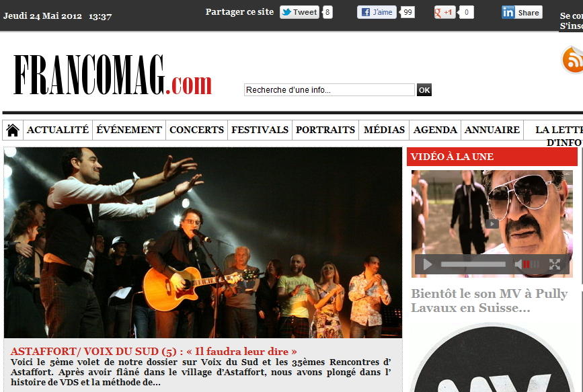583x392 pixels.
Task: Open the orange RSS feed icon
Action: coord(573,60)
